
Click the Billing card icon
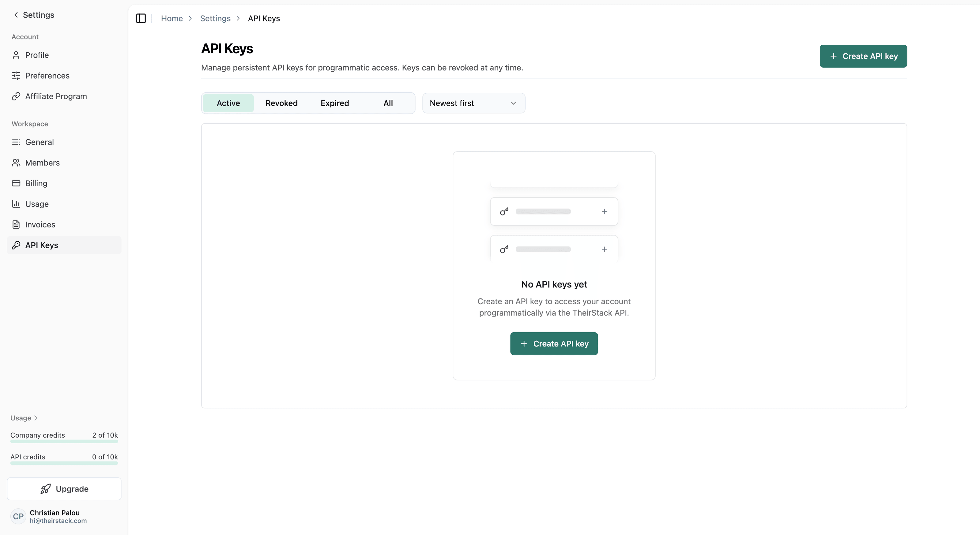(x=16, y=183)
